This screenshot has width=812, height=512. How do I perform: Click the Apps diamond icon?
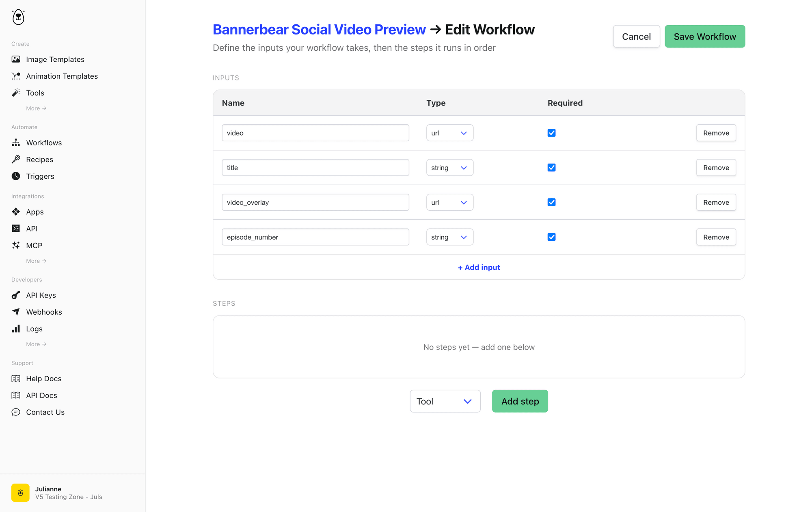(x=16, y=212)
